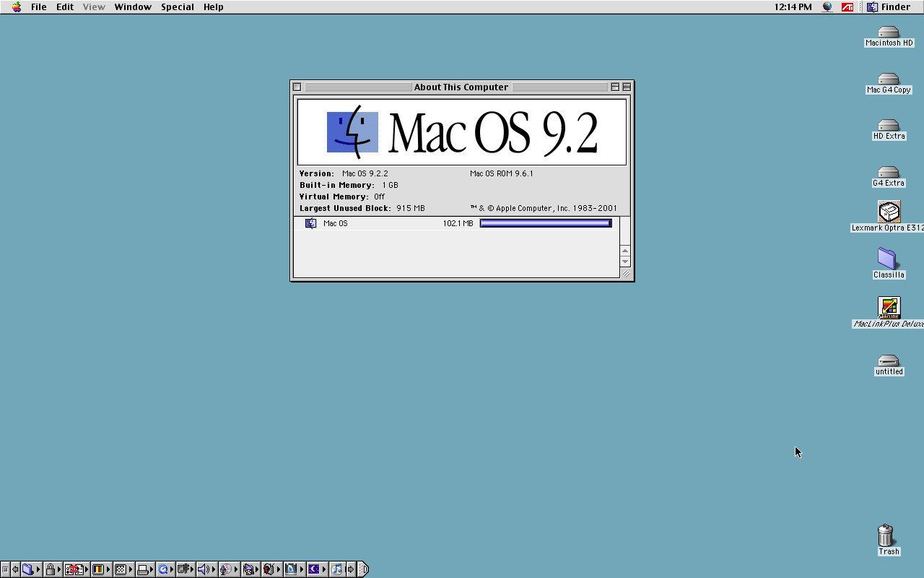This screenshot has width=924, height=578.
Task: Click the resize handle of About This Computer
Action: [625, 273]
